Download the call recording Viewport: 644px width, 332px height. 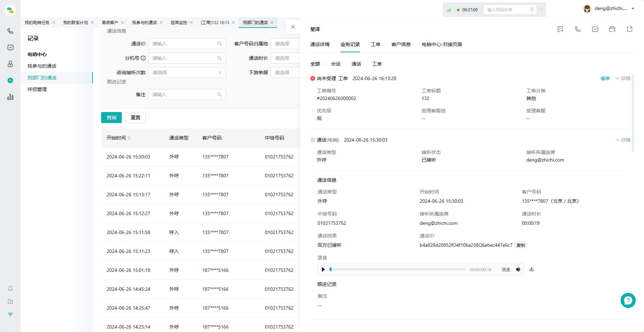pyautogui.click(x=532, y=269)
